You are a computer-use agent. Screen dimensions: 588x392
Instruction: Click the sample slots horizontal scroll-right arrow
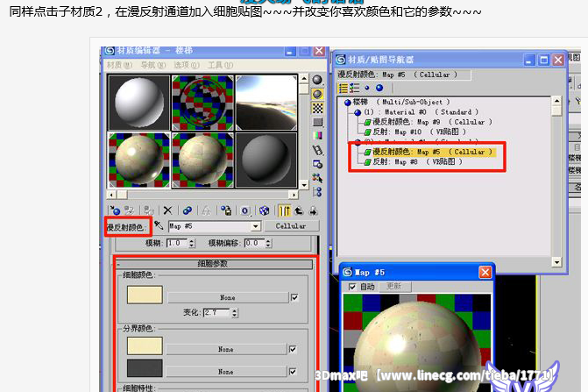point(294,195)
